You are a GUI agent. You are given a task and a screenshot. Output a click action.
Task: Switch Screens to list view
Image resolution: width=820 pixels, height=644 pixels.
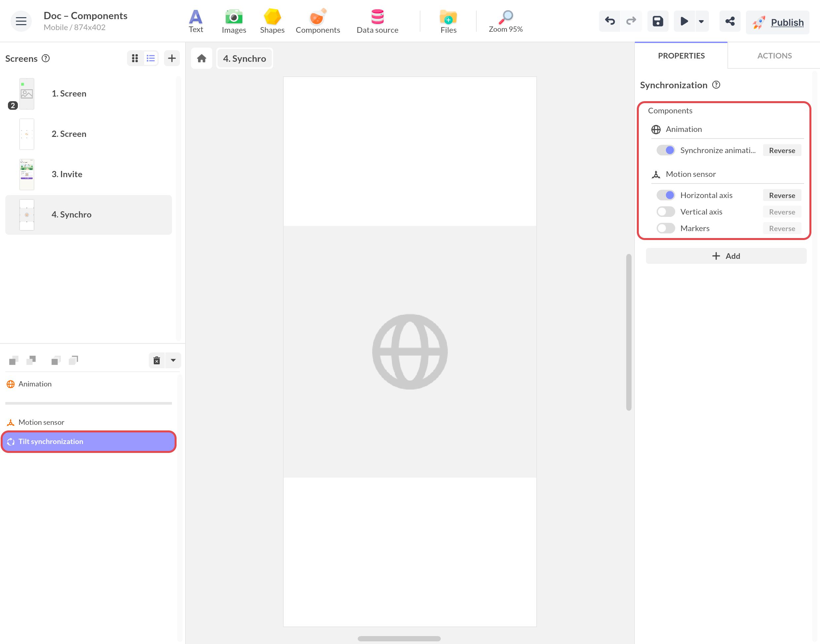(x=151, y=58)
